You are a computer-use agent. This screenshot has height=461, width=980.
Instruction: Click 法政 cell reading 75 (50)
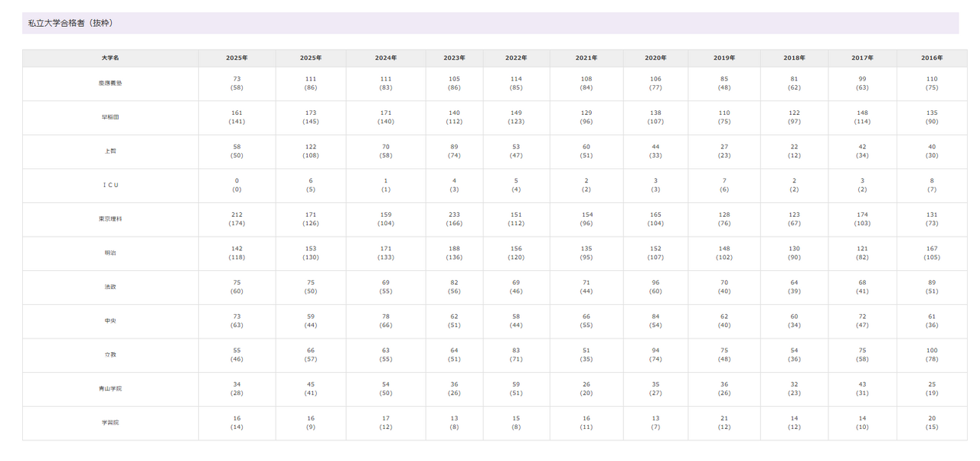[x=310, y=287]
